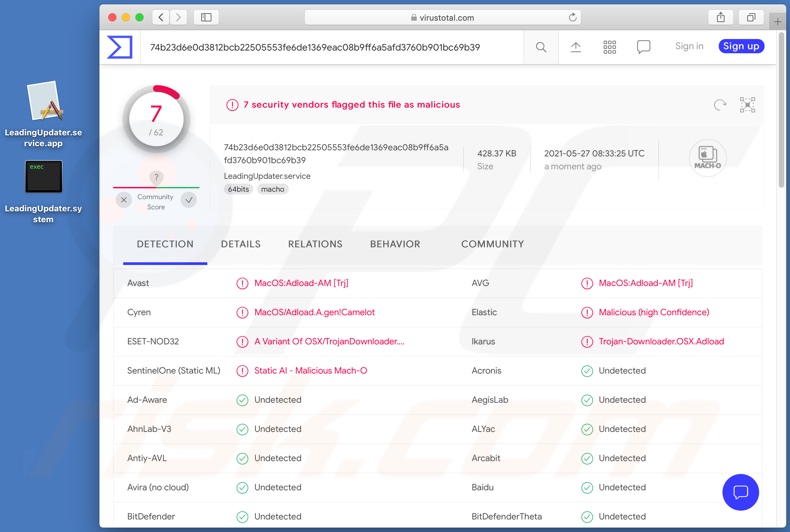This screenshot has height=532, width=790.
Task: Click the VirusTotal logo icon
Action: click(120, 47)
